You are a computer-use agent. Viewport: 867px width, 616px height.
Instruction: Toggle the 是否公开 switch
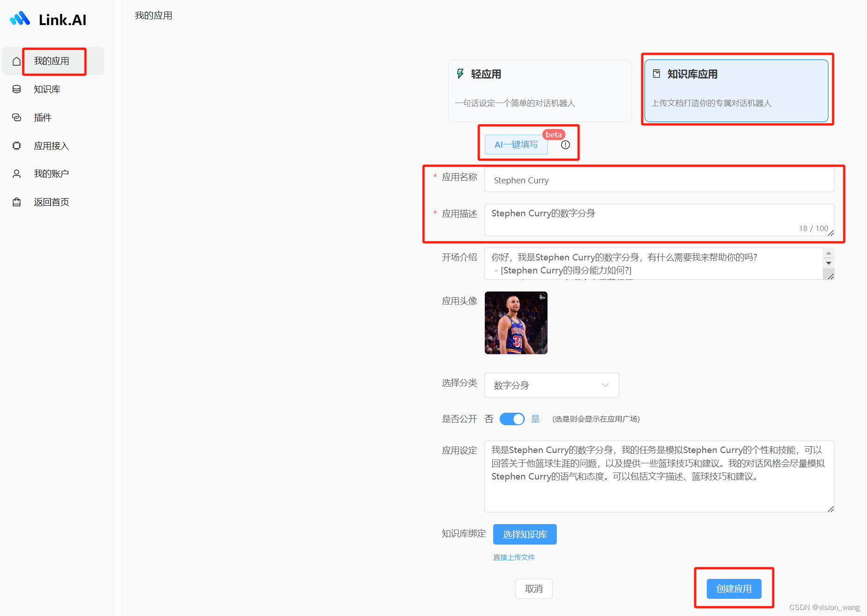[x=512, y=419]
